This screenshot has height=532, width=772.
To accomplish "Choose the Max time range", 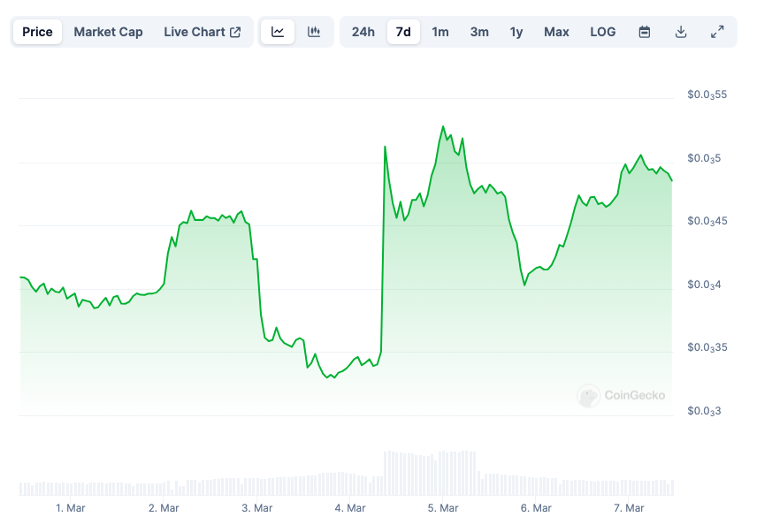I will point(556,32).
